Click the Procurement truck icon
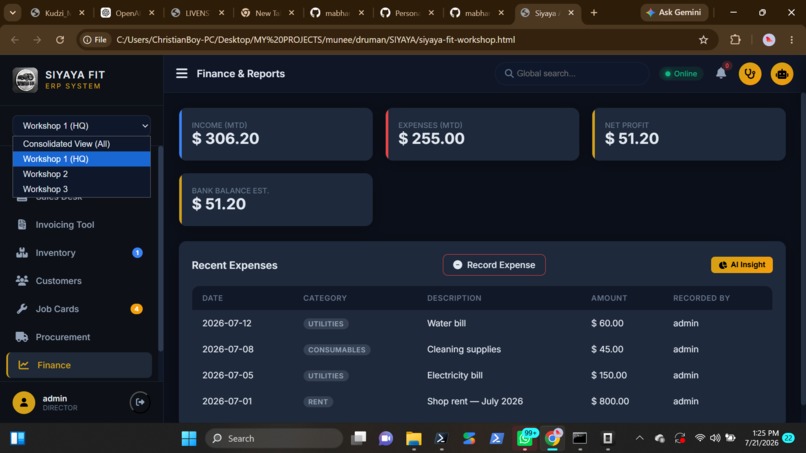Screen dimensions: 806x453 (x=22, y=337)
